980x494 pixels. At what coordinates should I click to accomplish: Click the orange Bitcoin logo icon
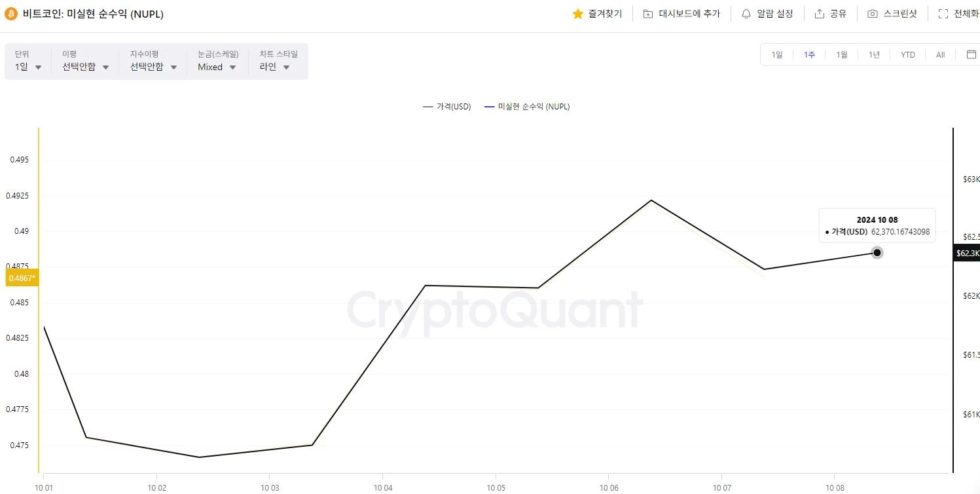11,14
